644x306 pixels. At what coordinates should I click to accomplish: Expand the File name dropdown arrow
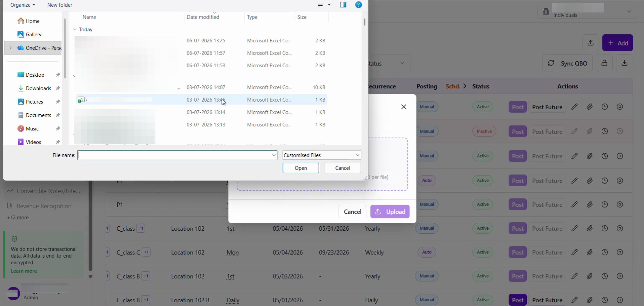(274, 155)
